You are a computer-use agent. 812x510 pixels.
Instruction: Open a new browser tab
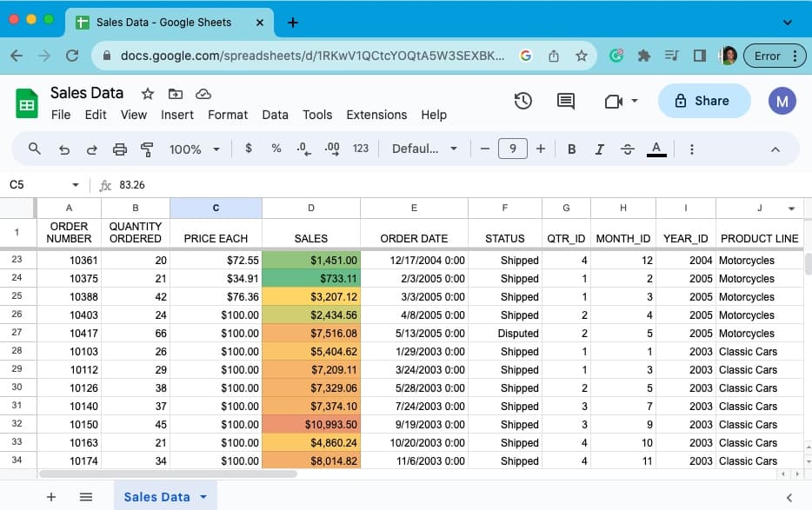(x=293, y=23)
